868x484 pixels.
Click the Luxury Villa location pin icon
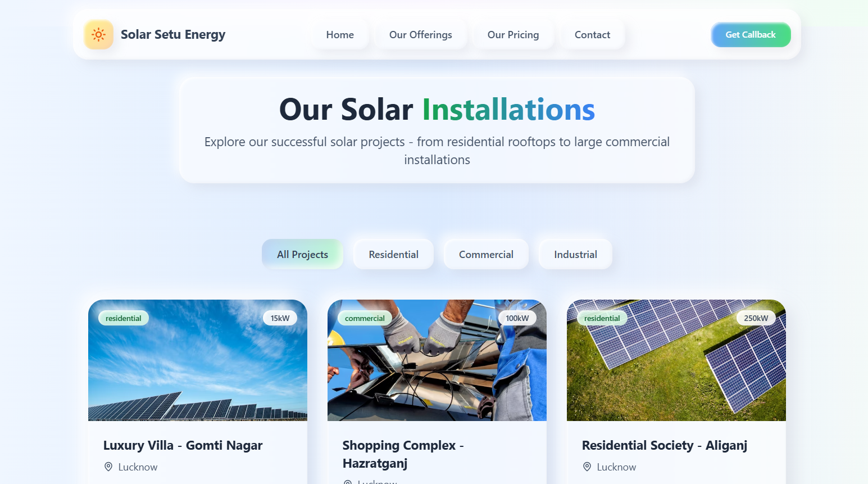pos(108,467)
